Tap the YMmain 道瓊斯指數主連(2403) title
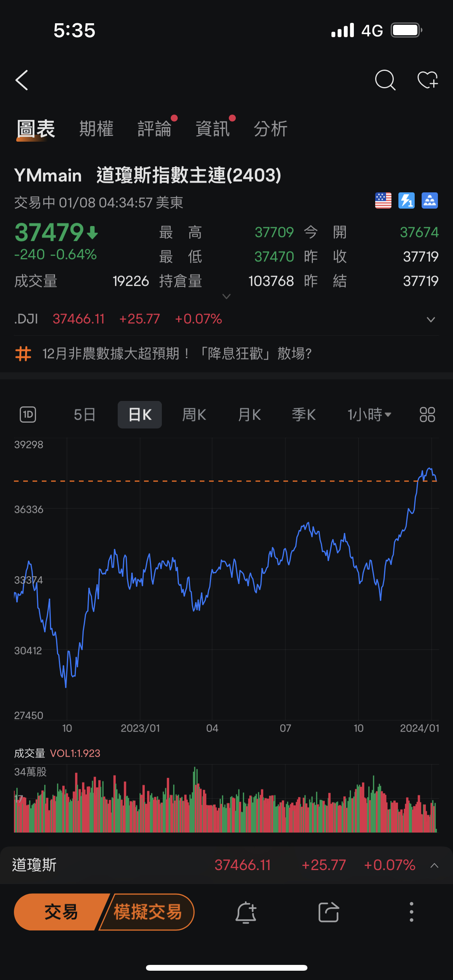Viewport: 453px width, 980px height. (148, 175)
